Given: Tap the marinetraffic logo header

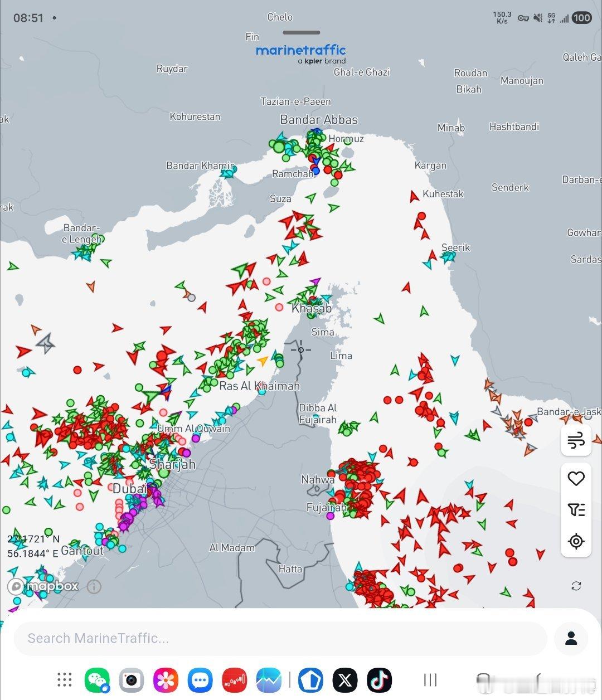Looking at the screenshot, I should coord(301,54).
